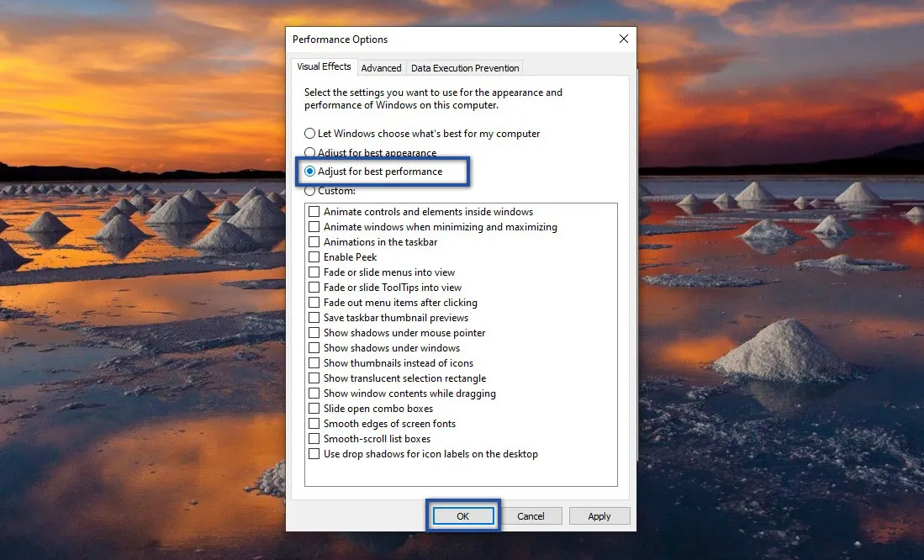Check 'Show window contents while dragging'
924x560 pixels.
coord(315,393)
